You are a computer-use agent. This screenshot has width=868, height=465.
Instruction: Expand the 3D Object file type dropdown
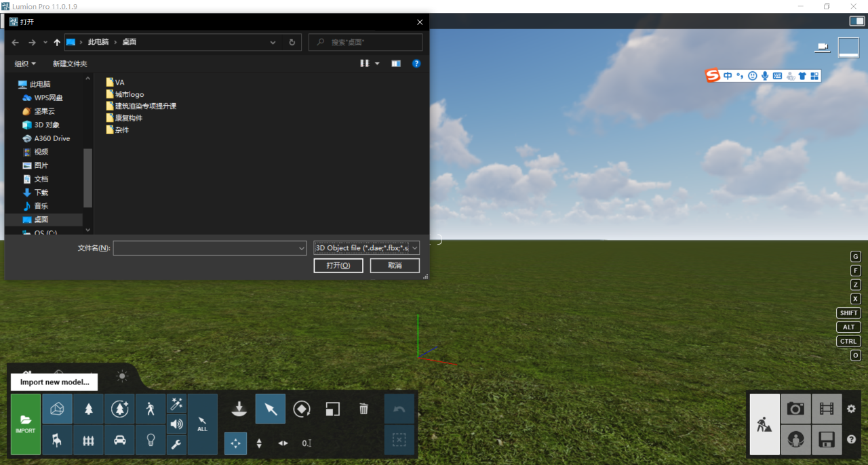[367, 248]
